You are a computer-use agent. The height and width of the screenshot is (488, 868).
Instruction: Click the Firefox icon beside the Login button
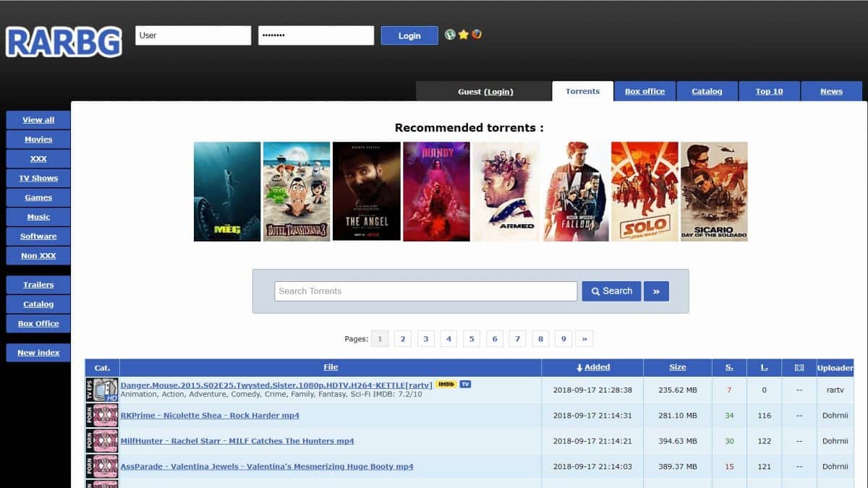pyautogui.click(x=477, y=34)
